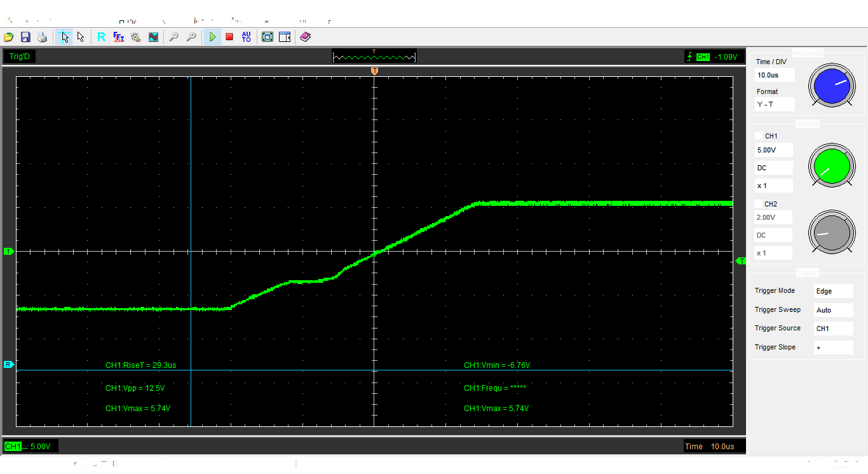Open the Time / DIV 10.0us dropdown
Screen dimensions: 868x474
click(775, 75)
